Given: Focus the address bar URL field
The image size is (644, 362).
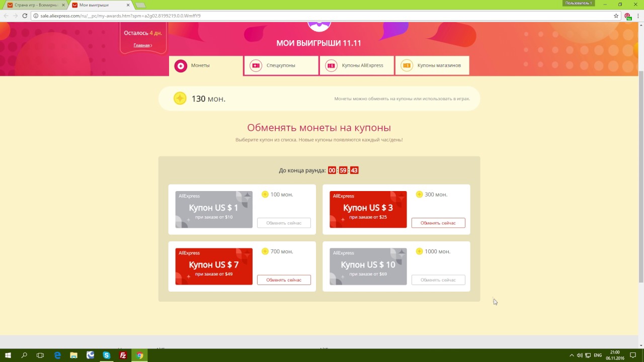Looking at the screenshot, I should [x=322, y=16].
